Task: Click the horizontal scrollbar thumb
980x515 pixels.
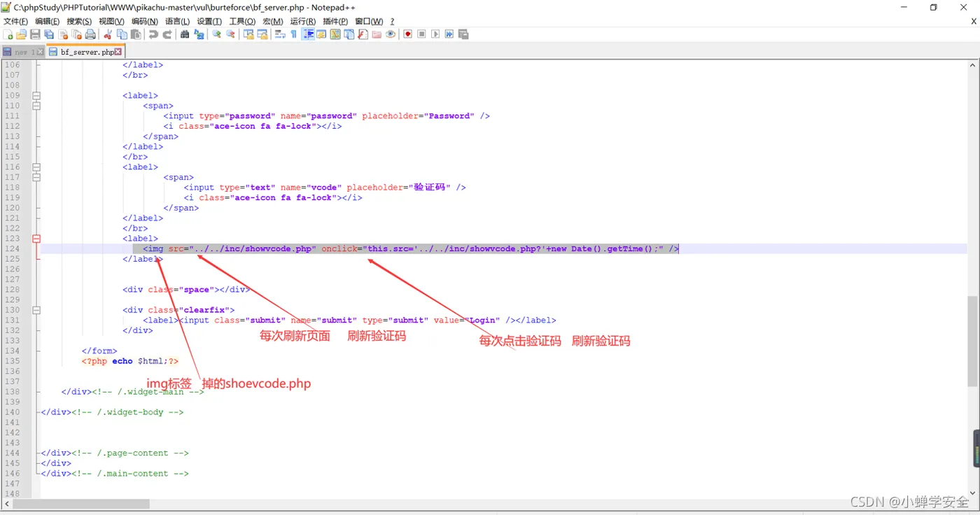Action: point(81,503)
